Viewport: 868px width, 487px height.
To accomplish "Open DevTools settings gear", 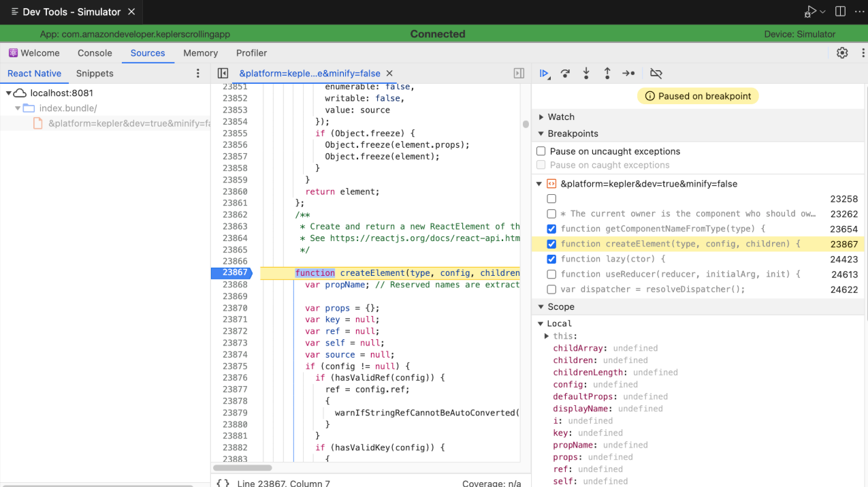I will (x=842, y=53).
